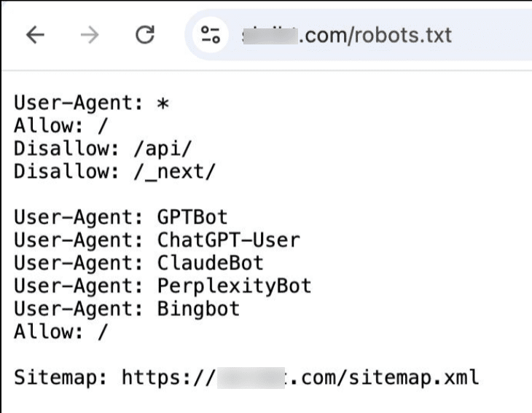Click 'robots.txt' portion of the URL
This screenshot has height=413, width=532.
[403, 35]
